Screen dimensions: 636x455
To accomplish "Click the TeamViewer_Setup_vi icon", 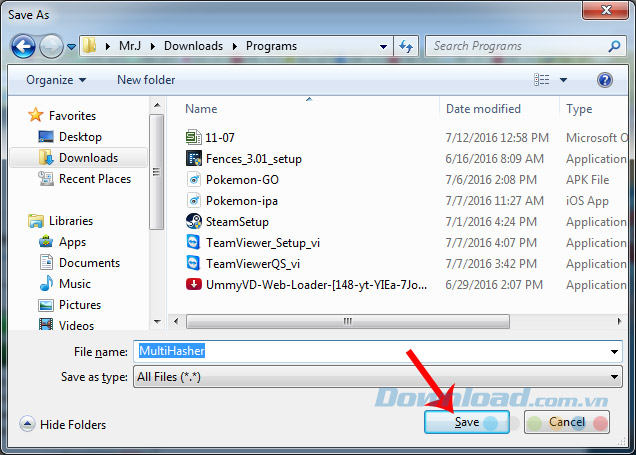I will click(x=193, y=242).
